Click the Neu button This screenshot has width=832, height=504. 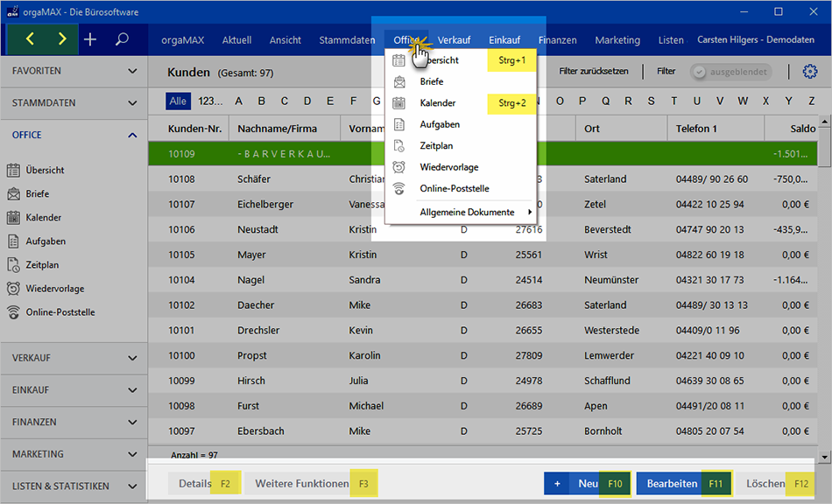point(588,483)
